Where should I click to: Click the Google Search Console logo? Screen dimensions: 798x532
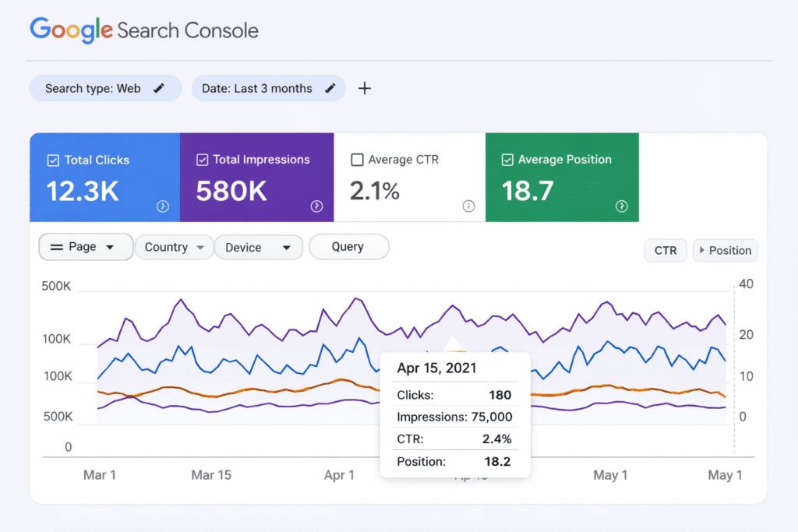(143, 30)
